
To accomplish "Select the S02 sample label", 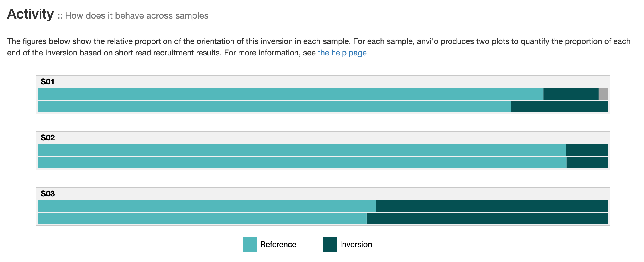I will pos(48,138).
